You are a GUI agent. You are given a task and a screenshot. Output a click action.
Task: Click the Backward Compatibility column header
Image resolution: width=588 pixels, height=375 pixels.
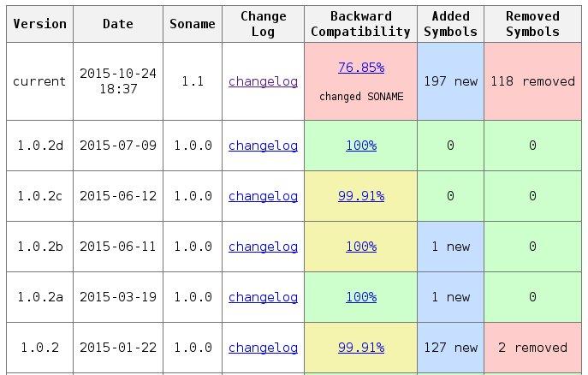pyautogui.click(x=360, y=24)
